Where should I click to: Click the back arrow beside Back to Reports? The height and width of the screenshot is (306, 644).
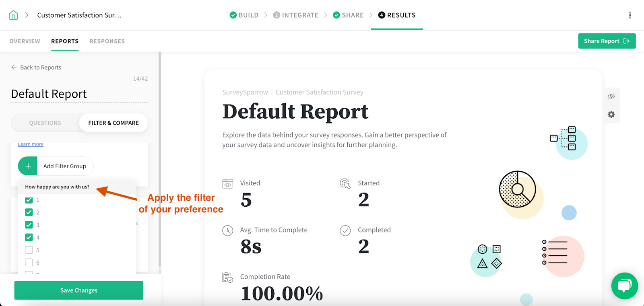click(x=14, y=67)
